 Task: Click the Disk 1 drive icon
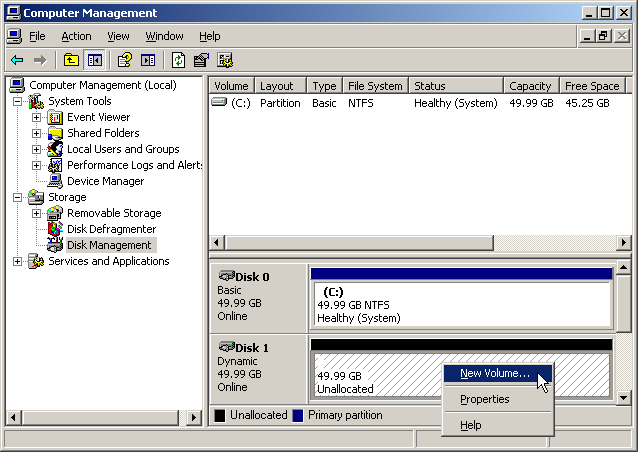pos(226,347)
